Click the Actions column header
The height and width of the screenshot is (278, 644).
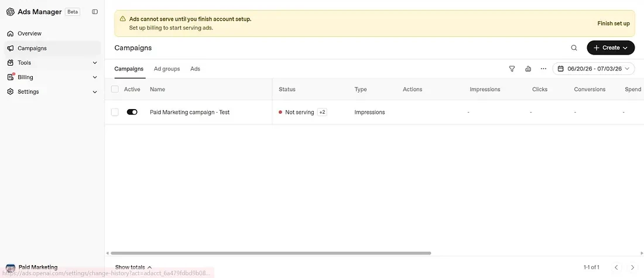(x=412, y=89)
